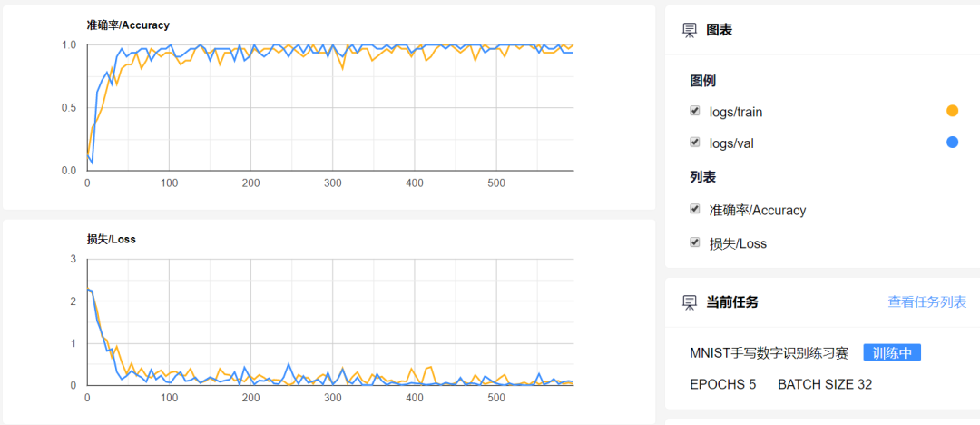Hide the 损失/Loss chart via checkbox
The width and height of the screenshot is (980, 425).
(695, 242)
